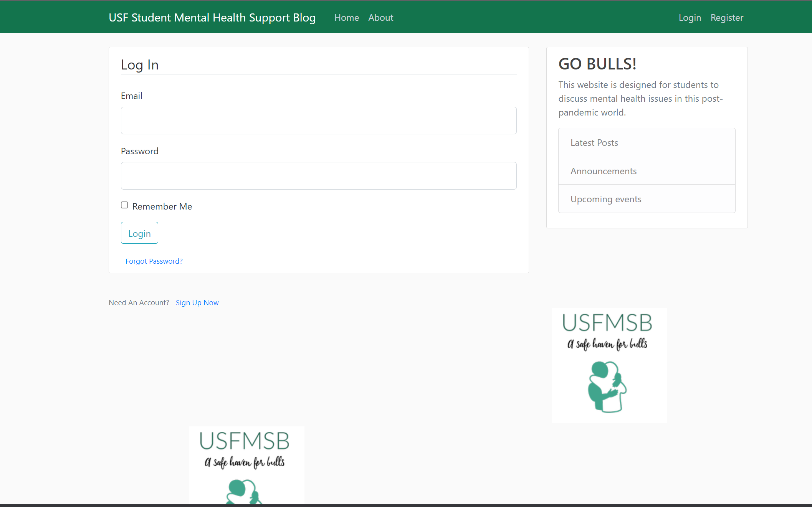The image size is (812, 507).
Task: Click Login in the top navigation
Action: click(690, 18)
